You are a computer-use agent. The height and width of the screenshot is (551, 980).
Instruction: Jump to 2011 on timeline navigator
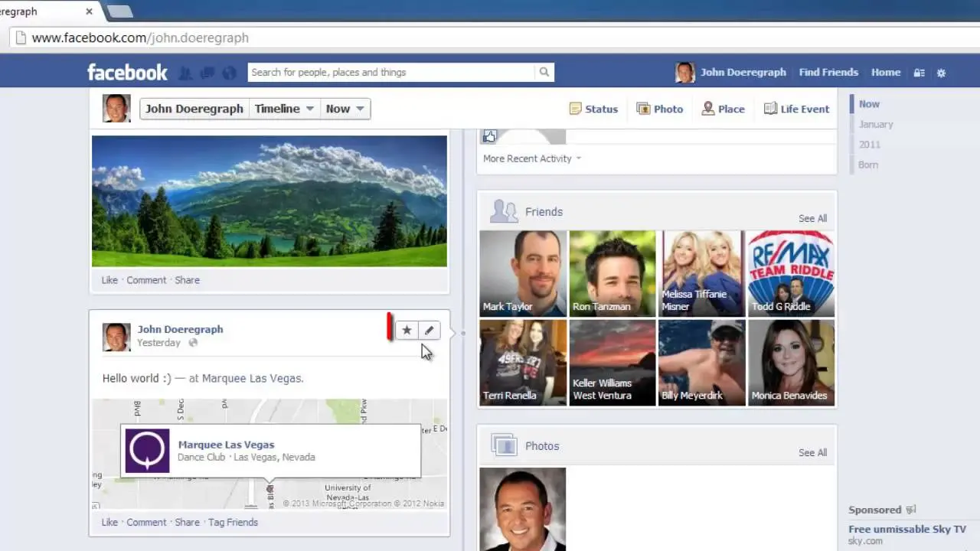click(869, 145)
